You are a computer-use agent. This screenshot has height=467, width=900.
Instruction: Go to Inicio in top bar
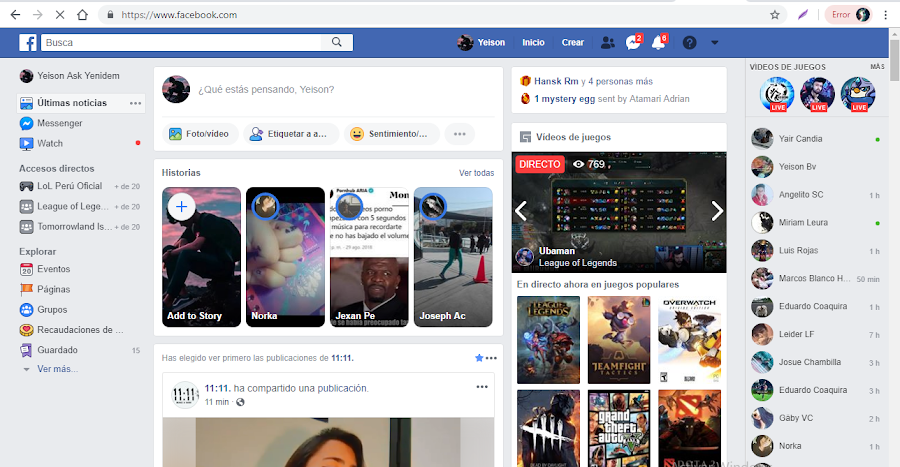(x=533, y=42)
